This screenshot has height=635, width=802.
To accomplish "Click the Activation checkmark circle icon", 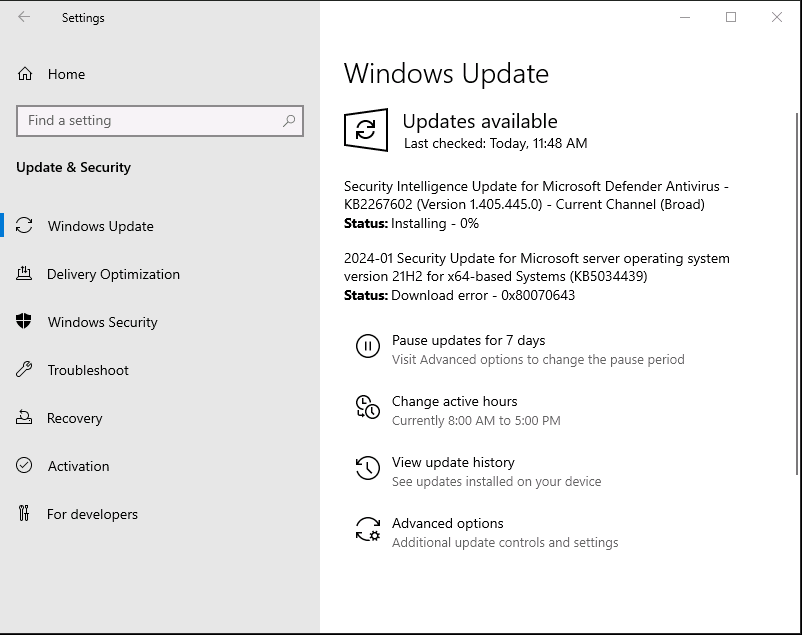I will click(x=24, y=465).
